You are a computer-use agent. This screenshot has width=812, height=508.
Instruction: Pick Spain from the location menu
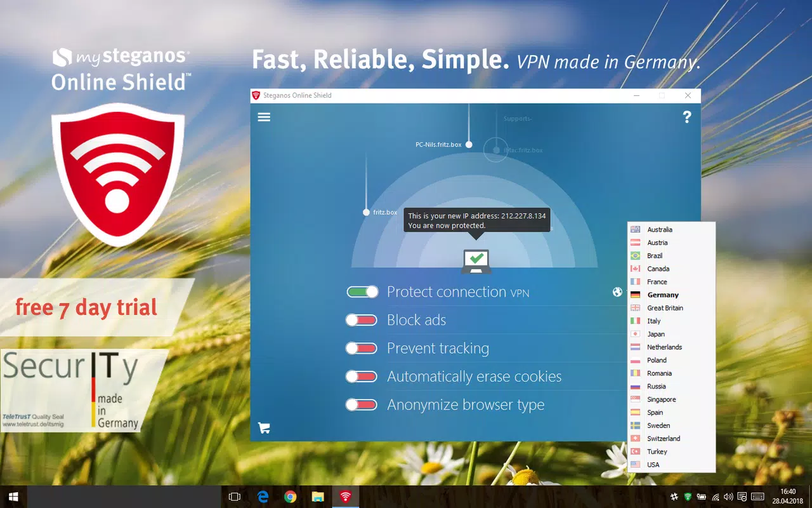click(x=671, y=412)
